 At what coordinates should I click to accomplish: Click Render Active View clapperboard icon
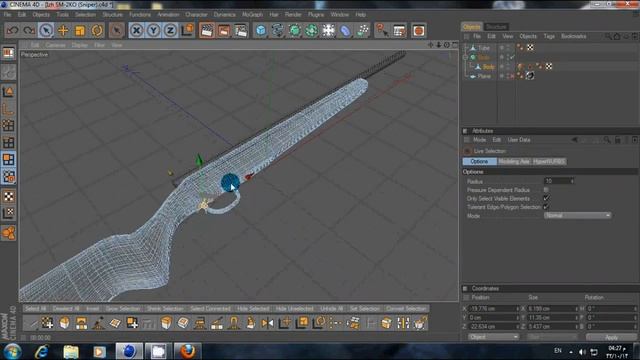click(207, 31)
